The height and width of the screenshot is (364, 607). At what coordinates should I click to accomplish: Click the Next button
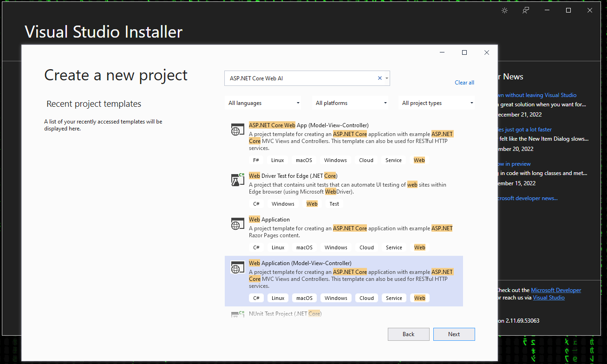pos(454,334)
